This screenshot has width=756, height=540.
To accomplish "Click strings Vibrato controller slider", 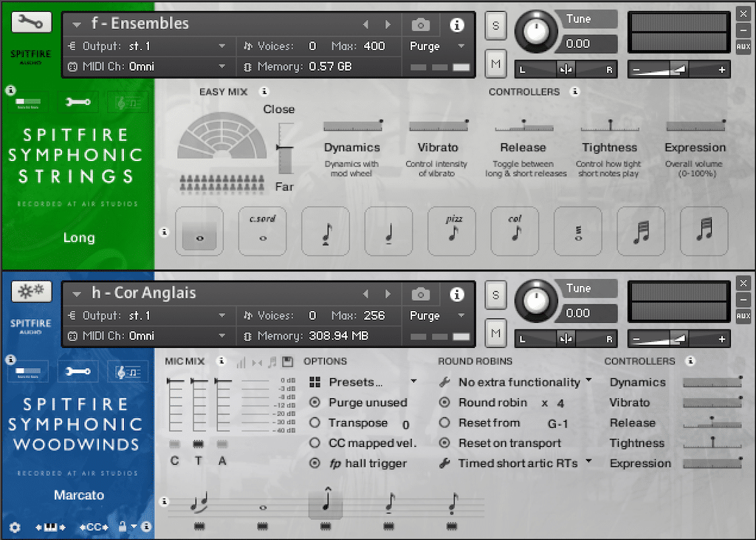I will pos(439,126).
